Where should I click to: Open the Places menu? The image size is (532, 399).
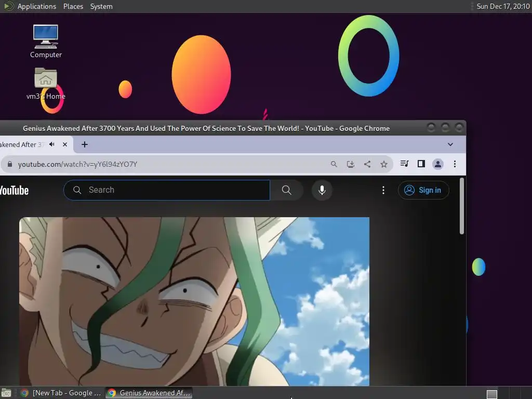pos(73,6)
